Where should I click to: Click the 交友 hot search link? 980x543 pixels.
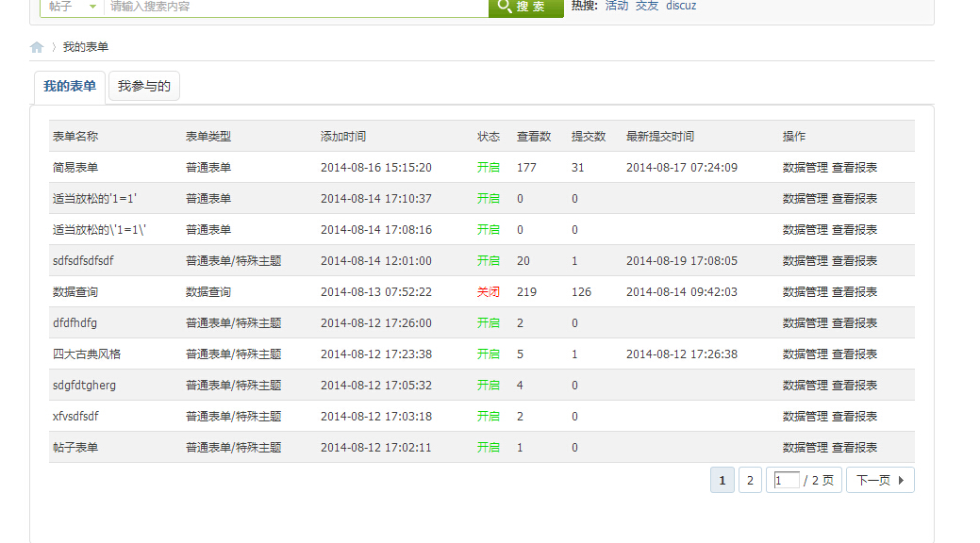click(x=647, y=5)
